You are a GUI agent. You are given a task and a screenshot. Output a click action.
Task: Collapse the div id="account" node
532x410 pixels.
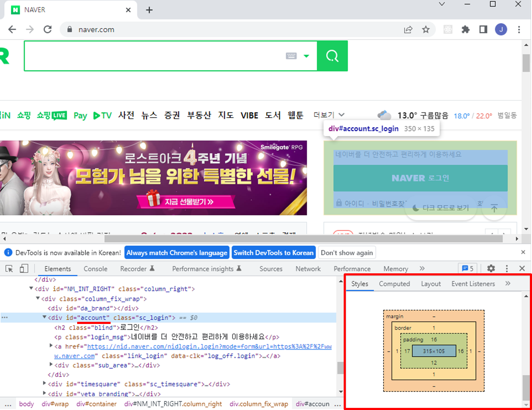44,317
